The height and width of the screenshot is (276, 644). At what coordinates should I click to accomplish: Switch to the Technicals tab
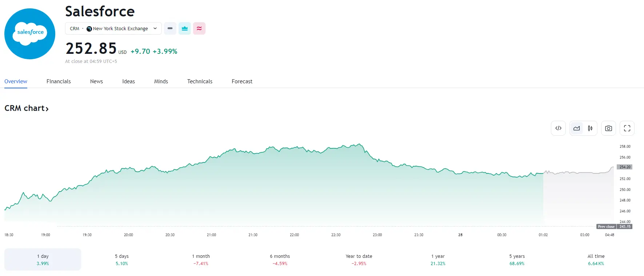(200, 81)
